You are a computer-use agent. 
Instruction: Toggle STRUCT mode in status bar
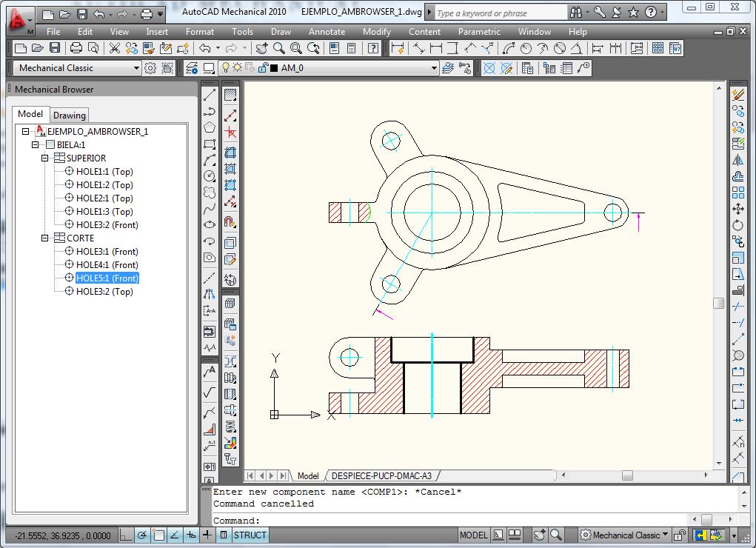click(250, 535)
